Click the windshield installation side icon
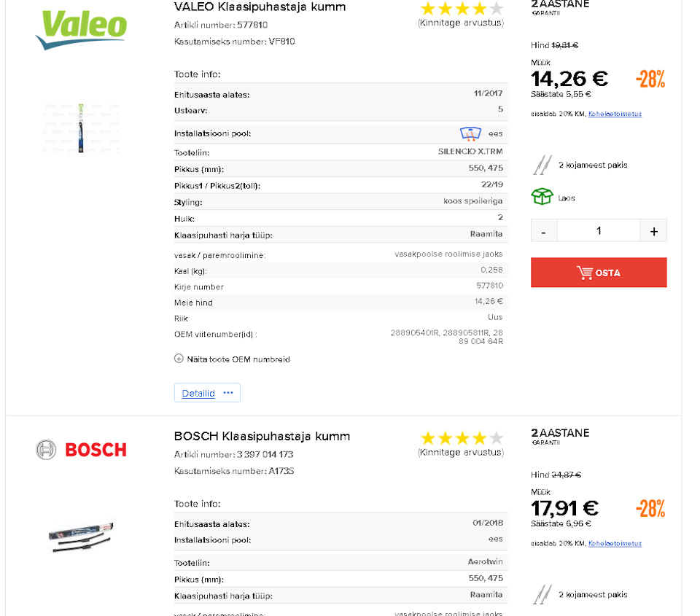 tap(470, 133)
